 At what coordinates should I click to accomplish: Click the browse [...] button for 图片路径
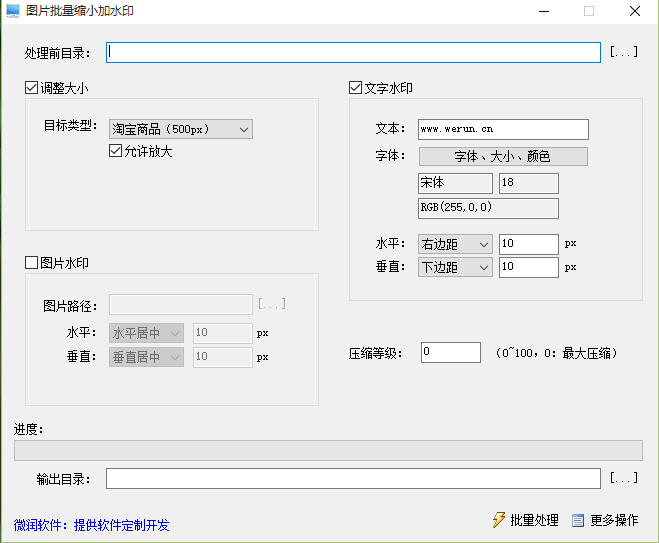pyautogui.click(x=272, y=304)
